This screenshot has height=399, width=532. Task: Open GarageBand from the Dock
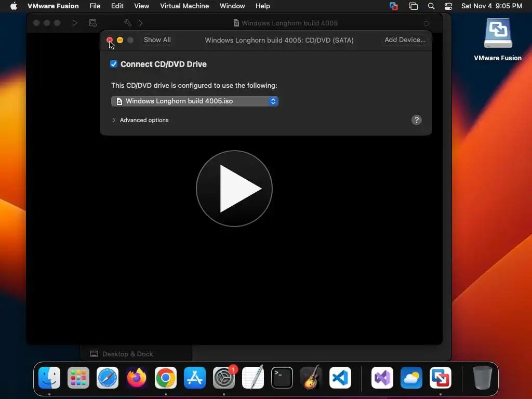[x=311, y=378]
